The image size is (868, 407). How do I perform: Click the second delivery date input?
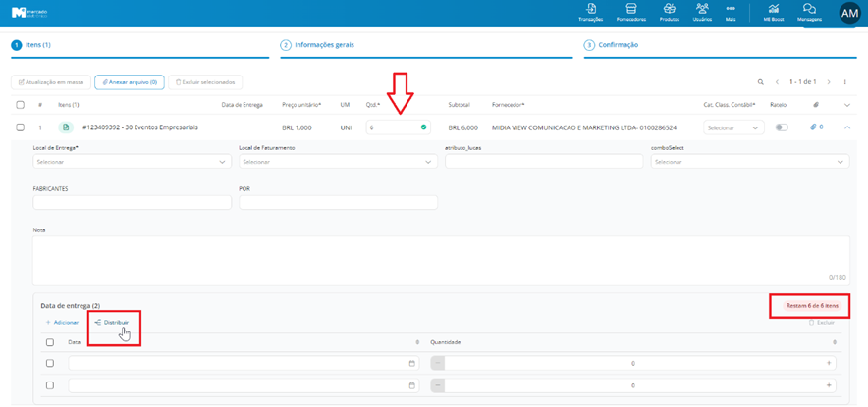[x=244, y=385]
